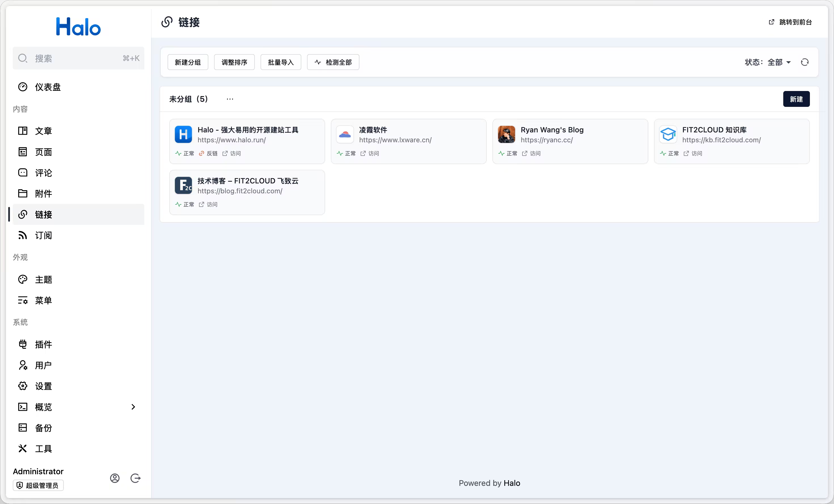Focus the 搜索 search field
This screenshot has width=834, height=504.
click(x=79, y=58)
